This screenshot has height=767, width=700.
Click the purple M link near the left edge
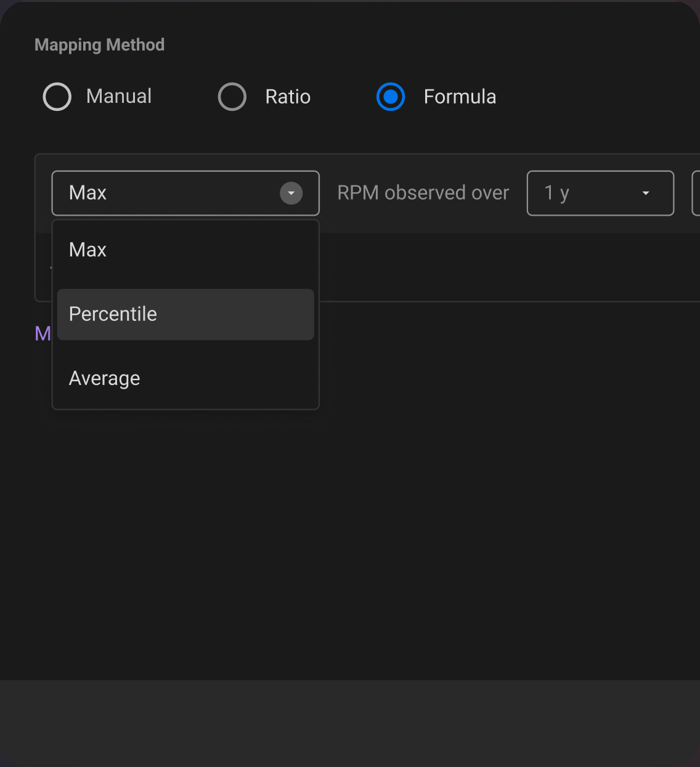point(41,333)
